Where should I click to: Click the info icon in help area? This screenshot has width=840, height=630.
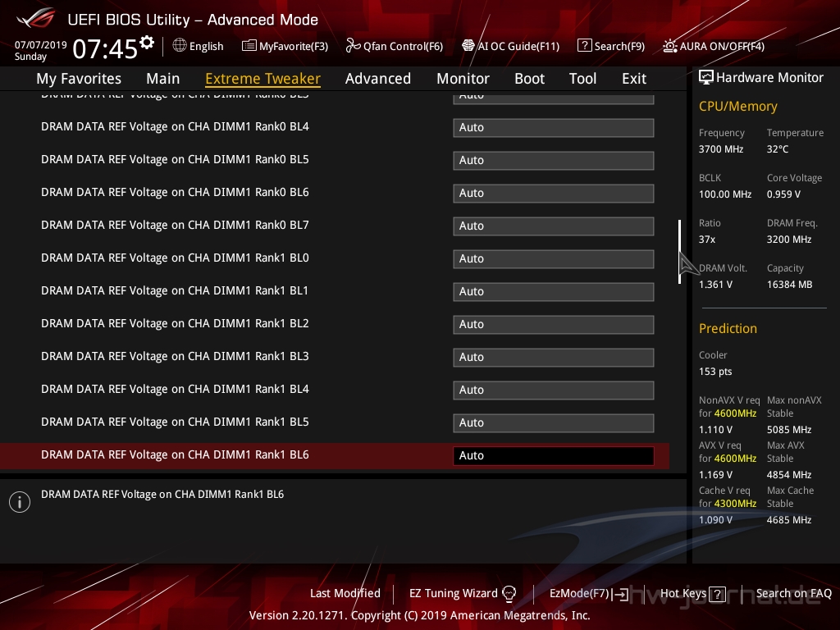coord(20,502)
